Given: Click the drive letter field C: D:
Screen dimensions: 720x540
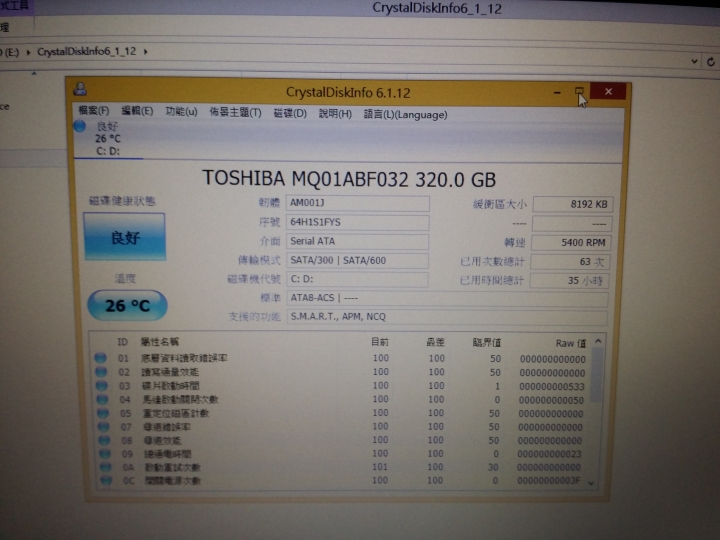Looking at the screenshot, I should click(357, 279).
